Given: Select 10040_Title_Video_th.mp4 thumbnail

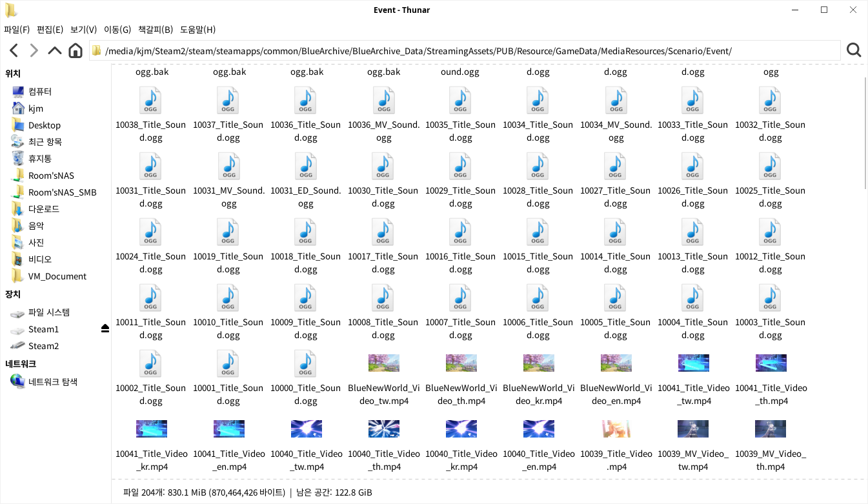Looking at the screenshot, I should click(x=384, y=428).
